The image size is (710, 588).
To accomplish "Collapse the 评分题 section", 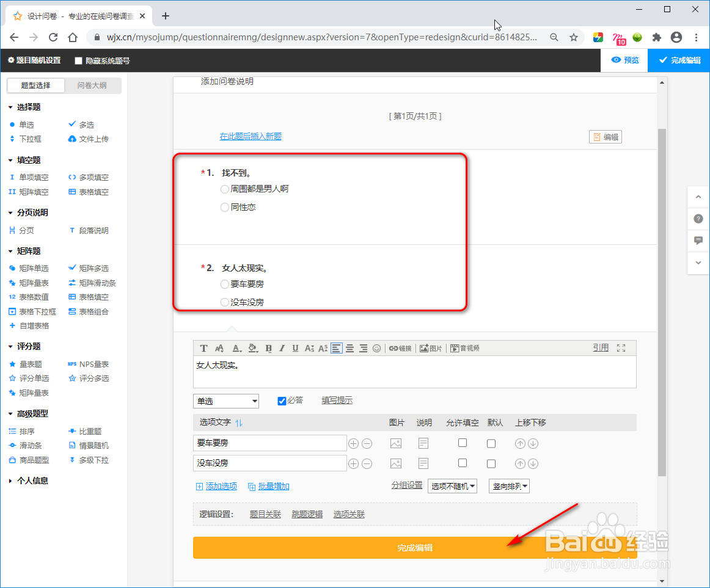I will [24, 347].
